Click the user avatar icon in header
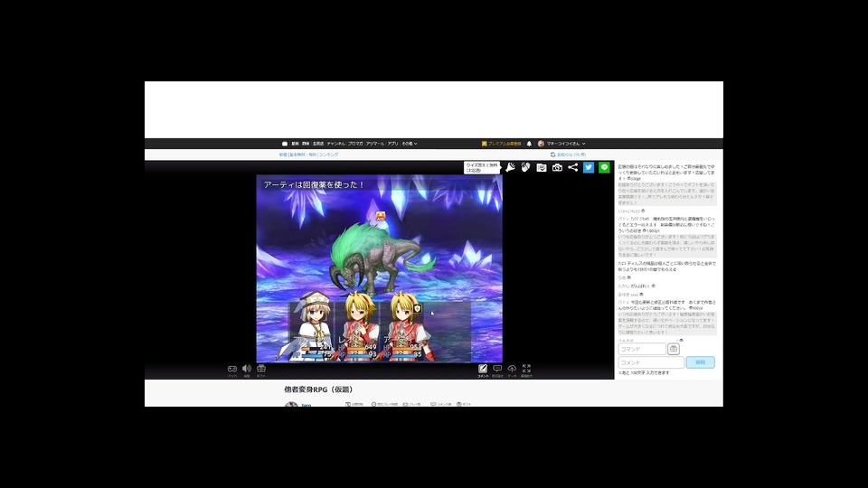868x488 pixels. tap(541, 144)
